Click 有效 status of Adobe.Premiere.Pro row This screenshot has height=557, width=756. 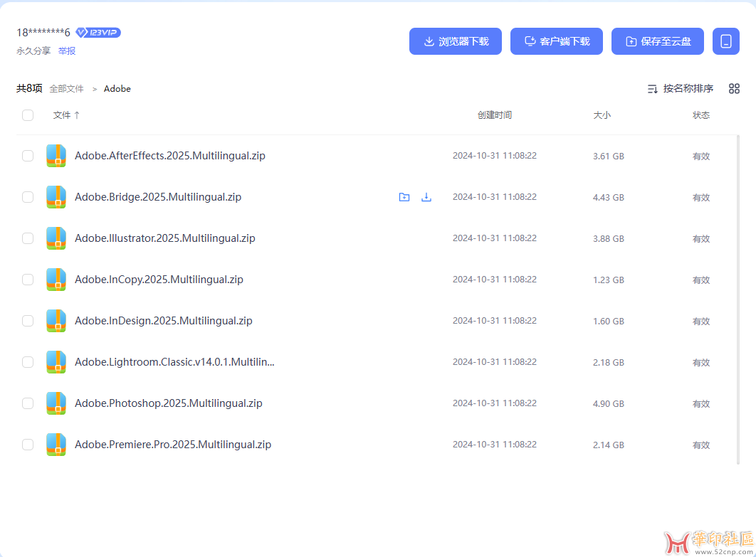[x=701, y=445]
